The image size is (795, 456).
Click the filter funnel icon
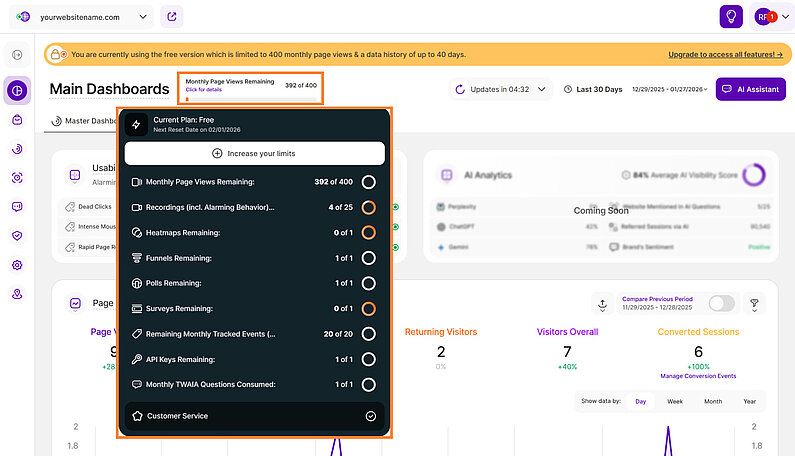click(754, 303)
